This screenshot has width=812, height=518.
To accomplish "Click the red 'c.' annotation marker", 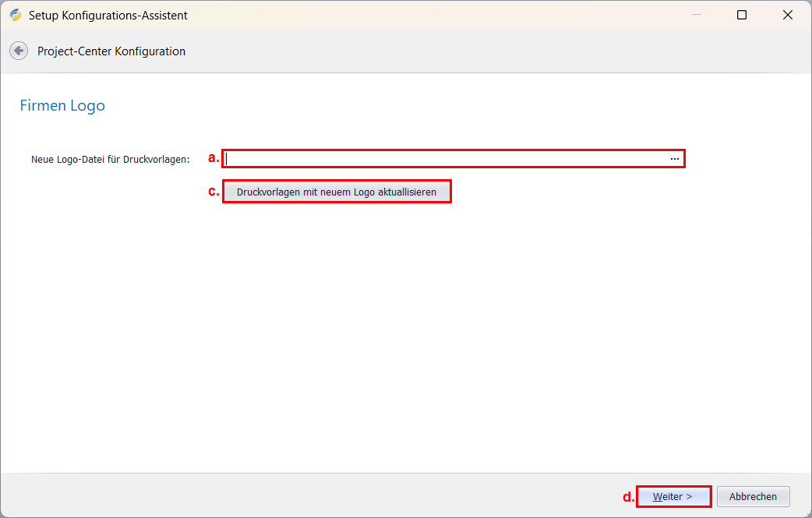I will (214, 192).
